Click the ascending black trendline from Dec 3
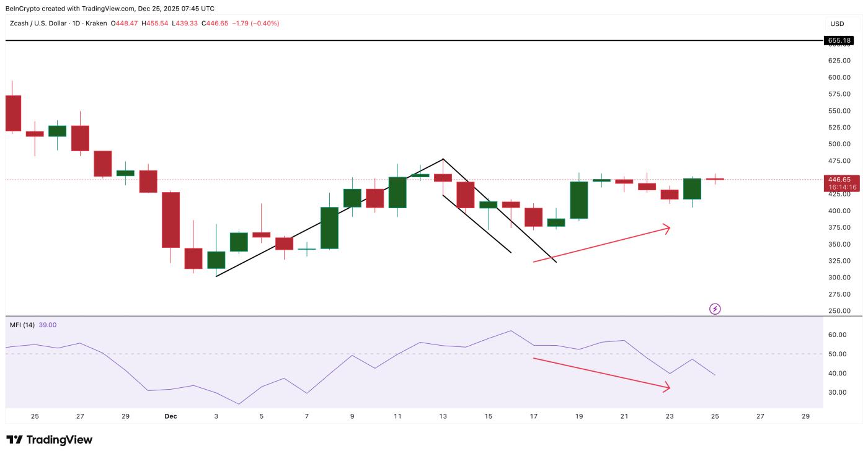 point(329,217)
